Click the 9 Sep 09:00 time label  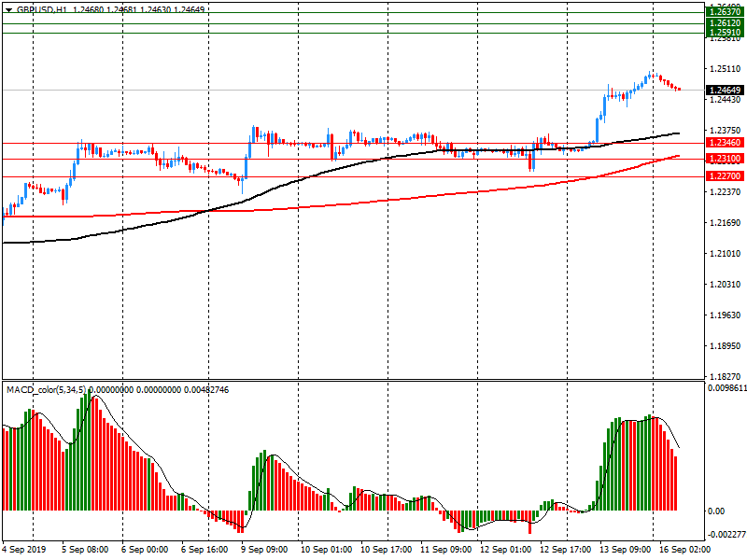point(264,550)
